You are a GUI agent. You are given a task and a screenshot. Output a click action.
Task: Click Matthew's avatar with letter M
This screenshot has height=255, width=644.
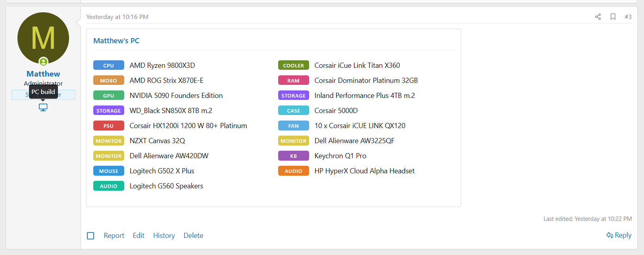[x=43, y=38]
